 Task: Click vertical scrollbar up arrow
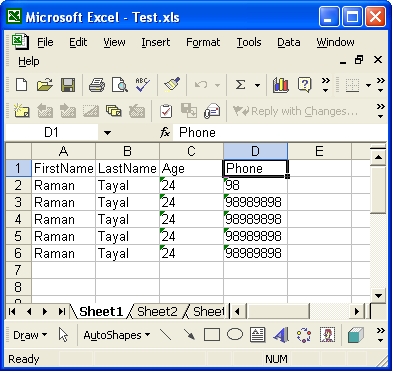(378, 157)
